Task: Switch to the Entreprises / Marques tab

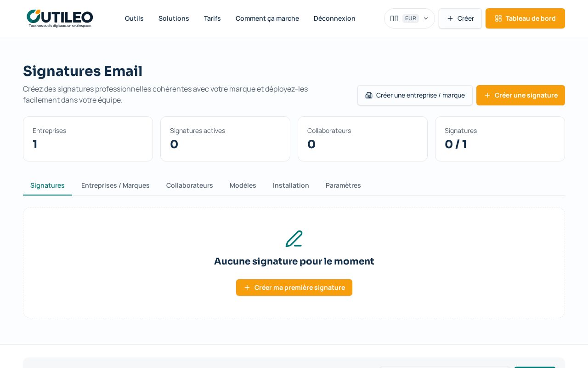Action: tap(115, 185)
